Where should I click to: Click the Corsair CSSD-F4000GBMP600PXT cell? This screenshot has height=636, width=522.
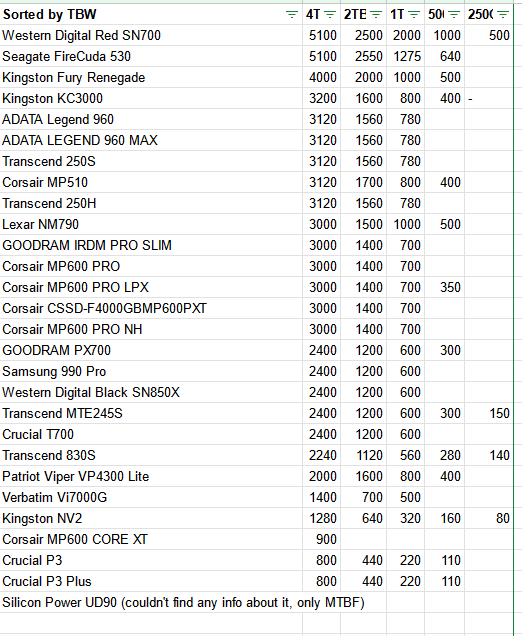pyautogui.click(x=151, y=308)
